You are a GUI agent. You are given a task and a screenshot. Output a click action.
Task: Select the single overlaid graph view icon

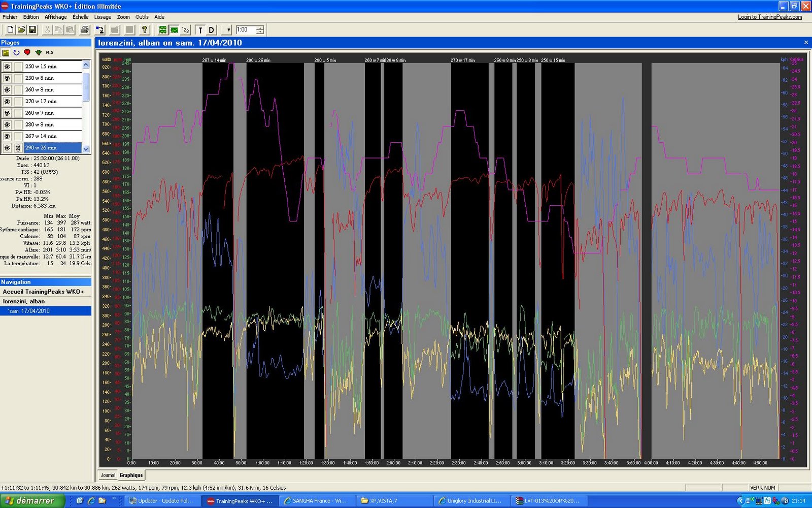pyautogui.click(x=174, y=30)
